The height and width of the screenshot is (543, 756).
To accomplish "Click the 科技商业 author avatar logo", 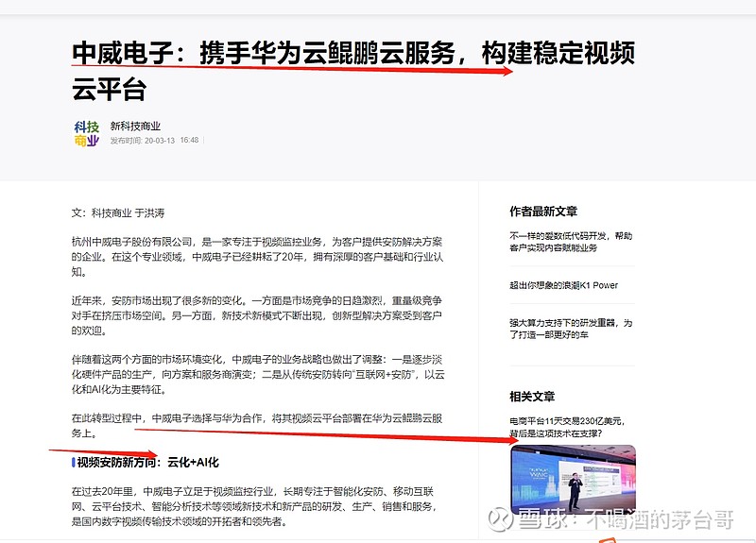I will 86,133.
